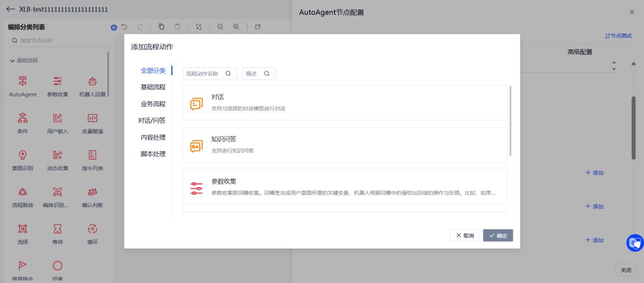Viewport: 644px width, 283px height.
Task: Select the 内容处理 category tab
Action: coord(153,138)
